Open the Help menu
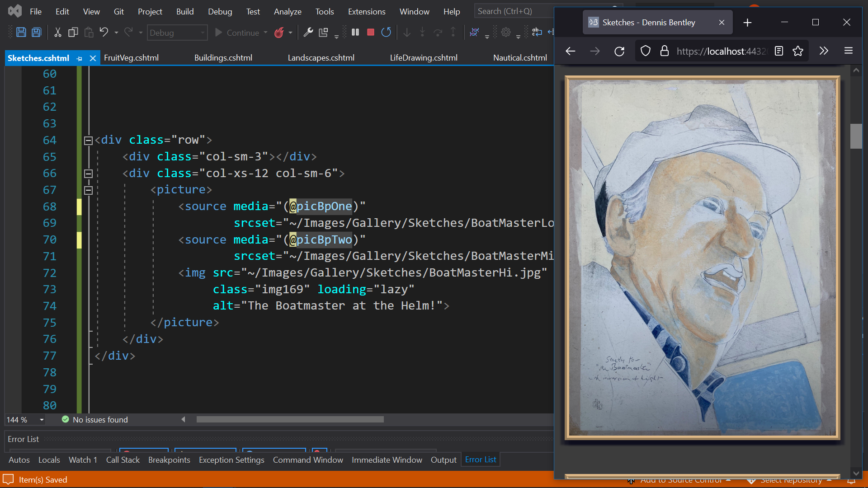Viewport: 868px width, 488px height. coord(452,11)
